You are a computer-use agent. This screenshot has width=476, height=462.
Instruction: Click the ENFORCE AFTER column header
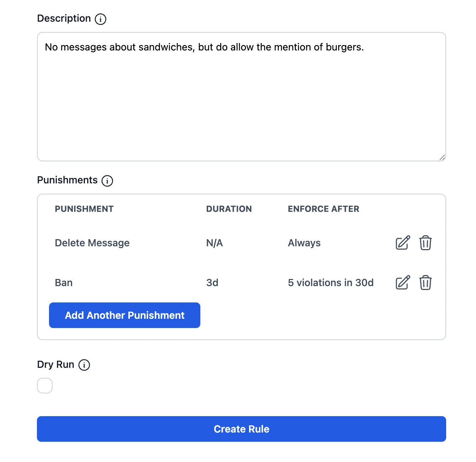coord(323,209)
